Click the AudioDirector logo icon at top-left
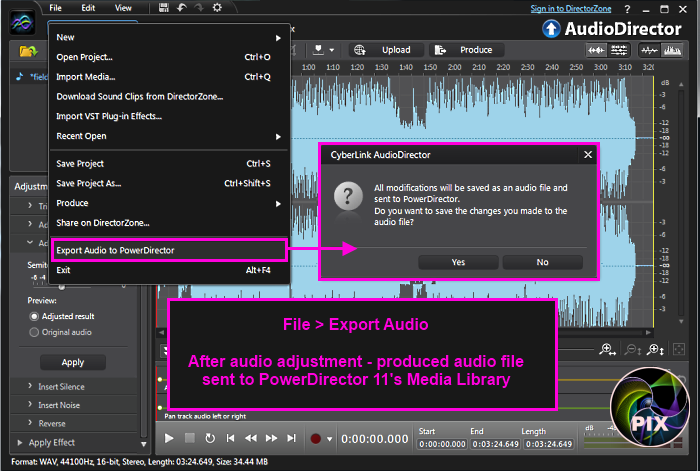Image resolution: width=700 pixels, height=471 pixels. pos(22,22)
